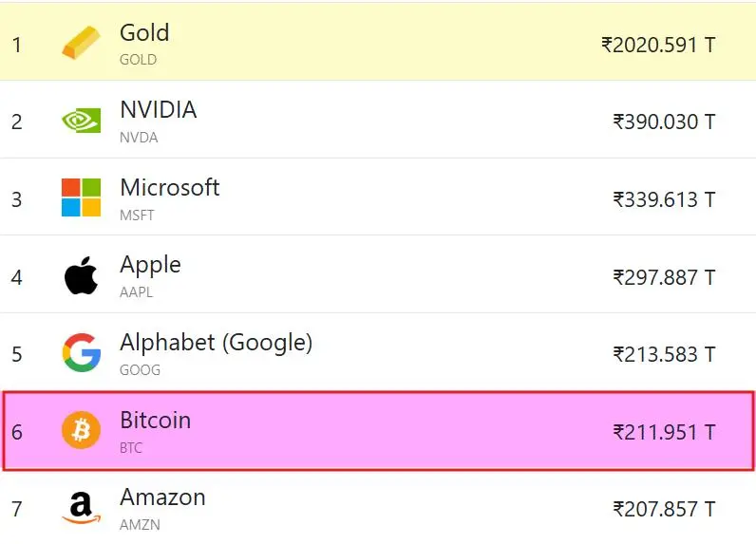
Task: Click the gold bar icon
Action: tap(81, 43)
